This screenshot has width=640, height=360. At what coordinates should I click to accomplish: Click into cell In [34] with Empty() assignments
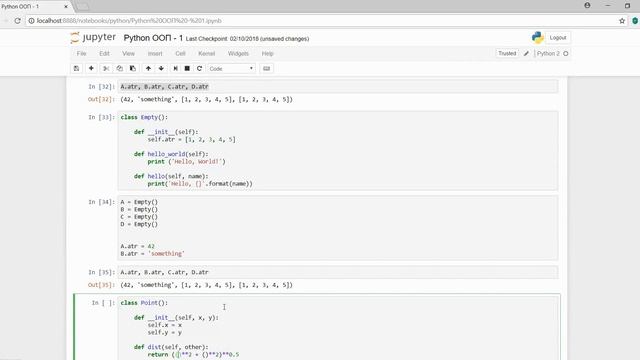pyautogui.click(x=338, y=228)
